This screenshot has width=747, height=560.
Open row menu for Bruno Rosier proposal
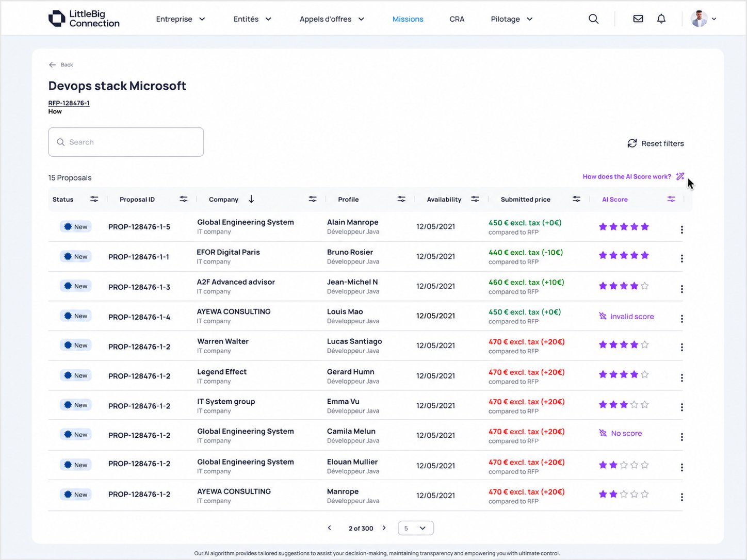(x=682, y=258)
